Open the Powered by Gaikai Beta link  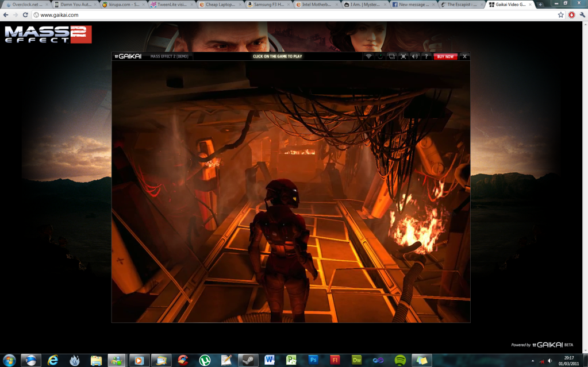pos(542,345)
